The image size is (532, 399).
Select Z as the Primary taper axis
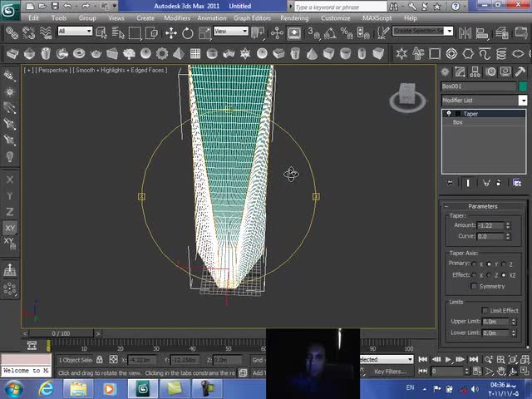pos(504,264)
